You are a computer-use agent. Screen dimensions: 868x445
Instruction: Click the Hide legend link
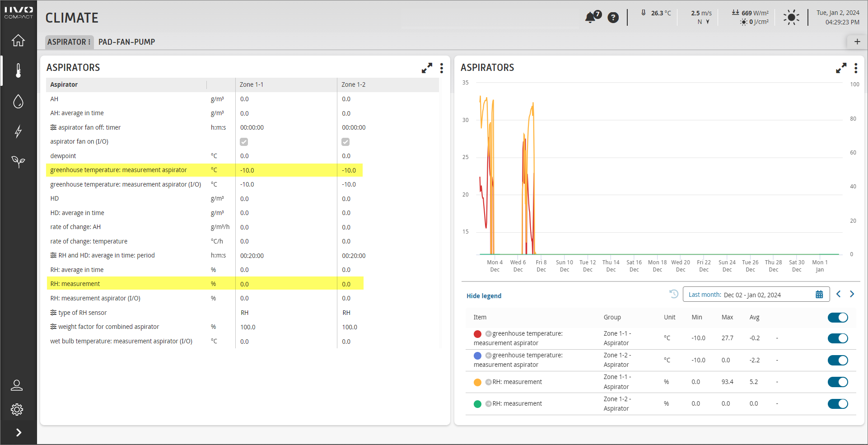click(484, 296)
